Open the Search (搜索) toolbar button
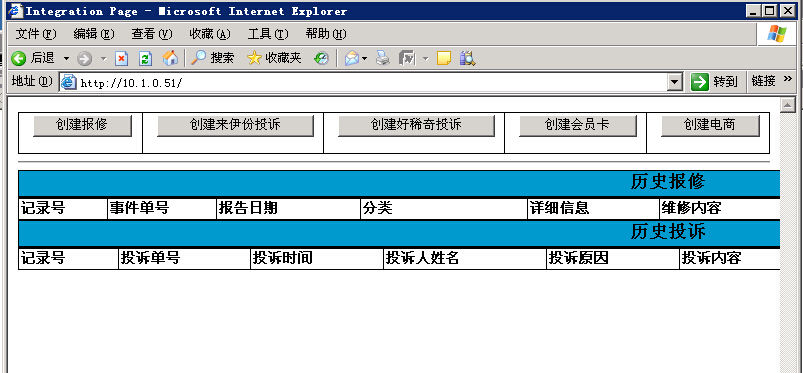 tap(212, 58)
